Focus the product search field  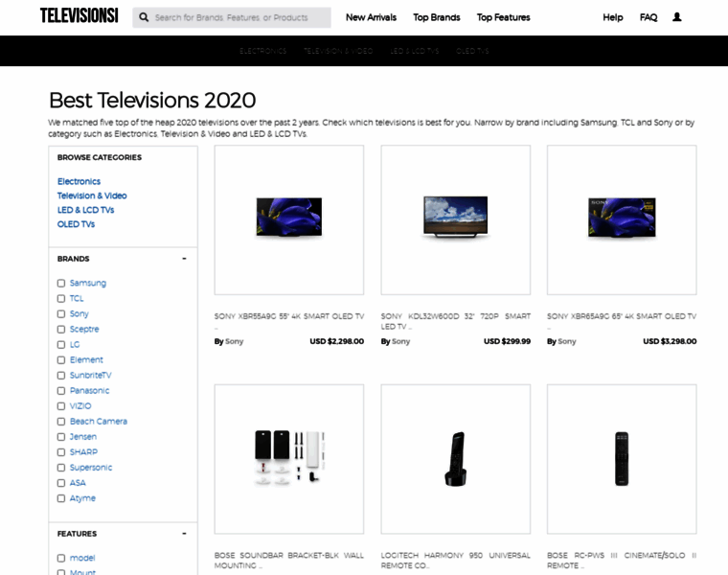[x=231, y=17]
